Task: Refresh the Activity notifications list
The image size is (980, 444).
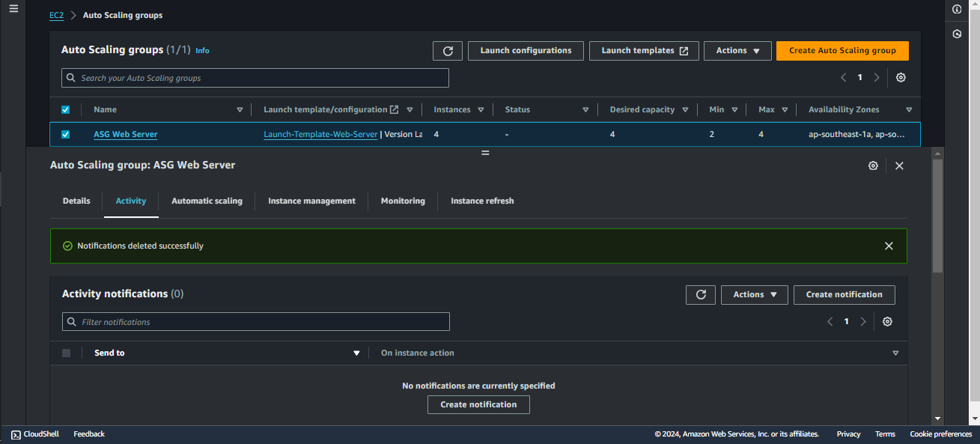Action: pyautogui.click(x=701, y=295)
